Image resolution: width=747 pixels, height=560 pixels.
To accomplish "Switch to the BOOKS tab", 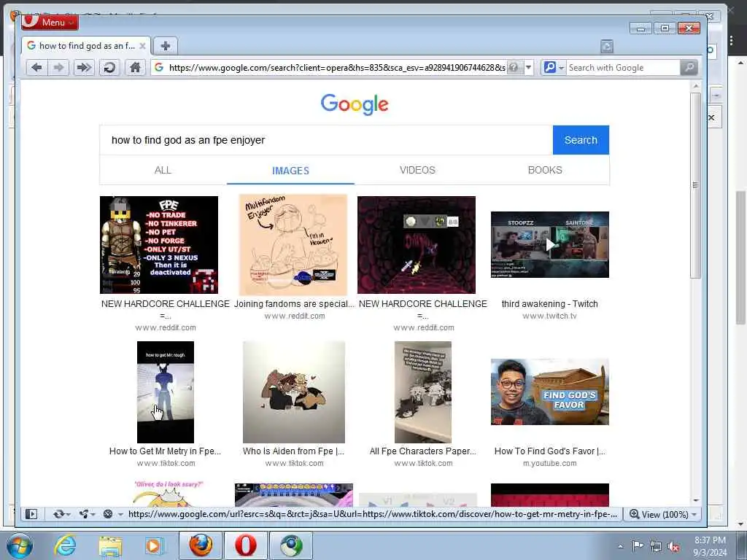I will [x=545, y=170].
